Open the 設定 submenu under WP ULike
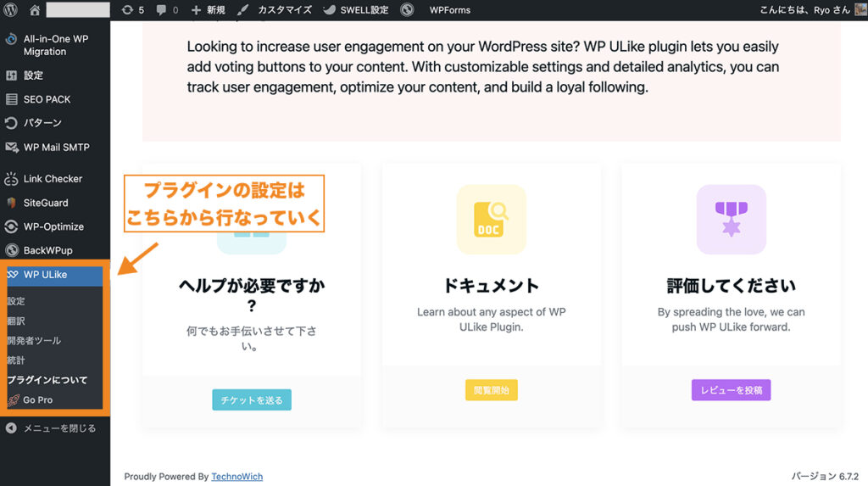Screen dimensions: 868x486 17,301
